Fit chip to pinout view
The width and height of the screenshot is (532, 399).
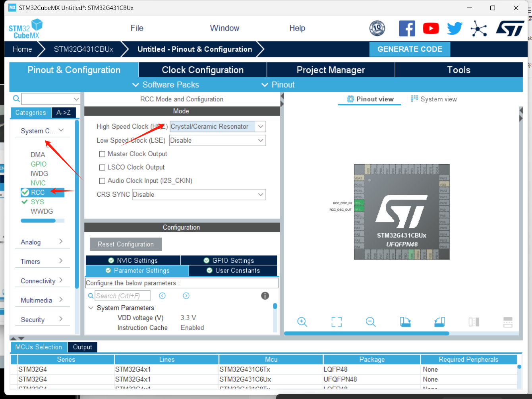pos(337,322)
